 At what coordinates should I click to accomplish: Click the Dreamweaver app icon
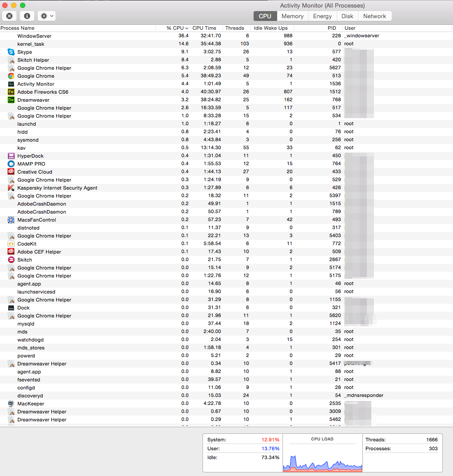[x=11, y=100]
